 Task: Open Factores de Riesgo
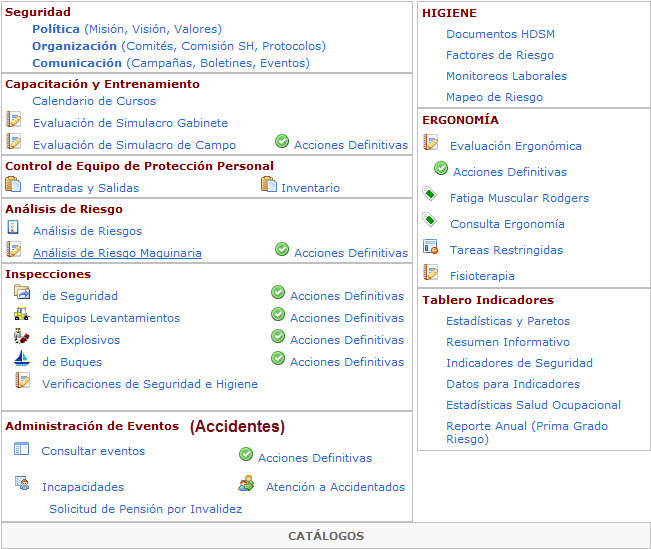point(500,55)
